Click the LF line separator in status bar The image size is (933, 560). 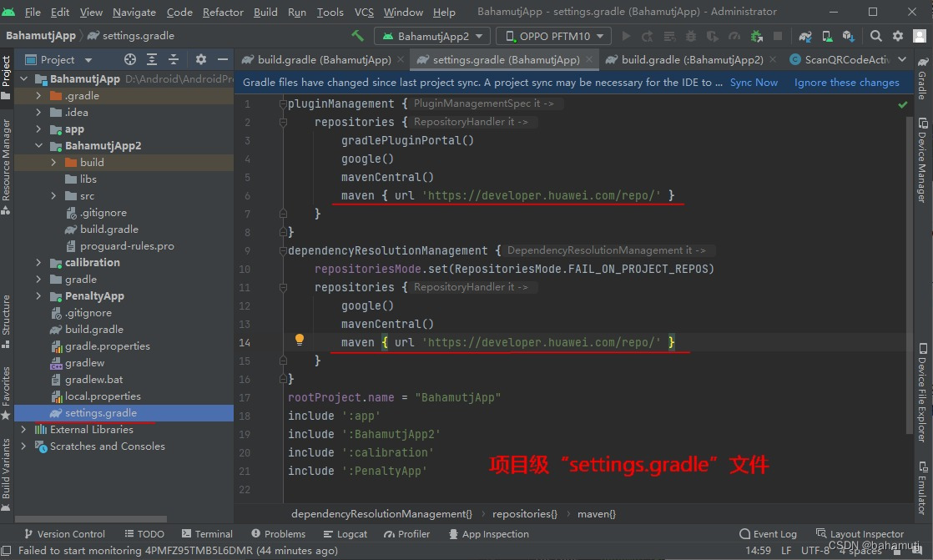tap(786, 551)
